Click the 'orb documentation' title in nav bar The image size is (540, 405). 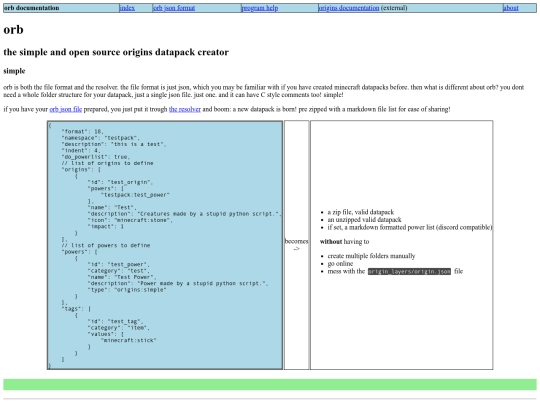click(31, 8)
